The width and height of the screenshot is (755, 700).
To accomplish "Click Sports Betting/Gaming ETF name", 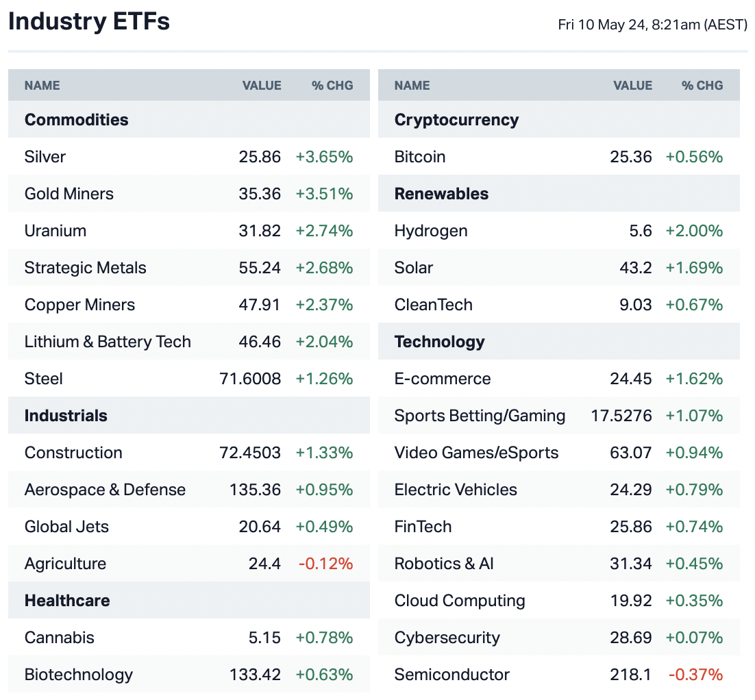I will click(480, 416).
